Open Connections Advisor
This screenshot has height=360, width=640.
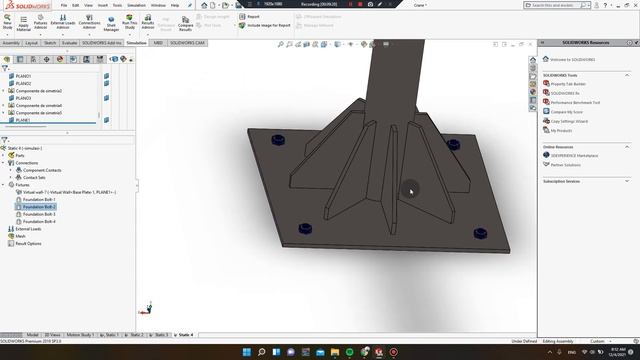click(x=89, y=22)
